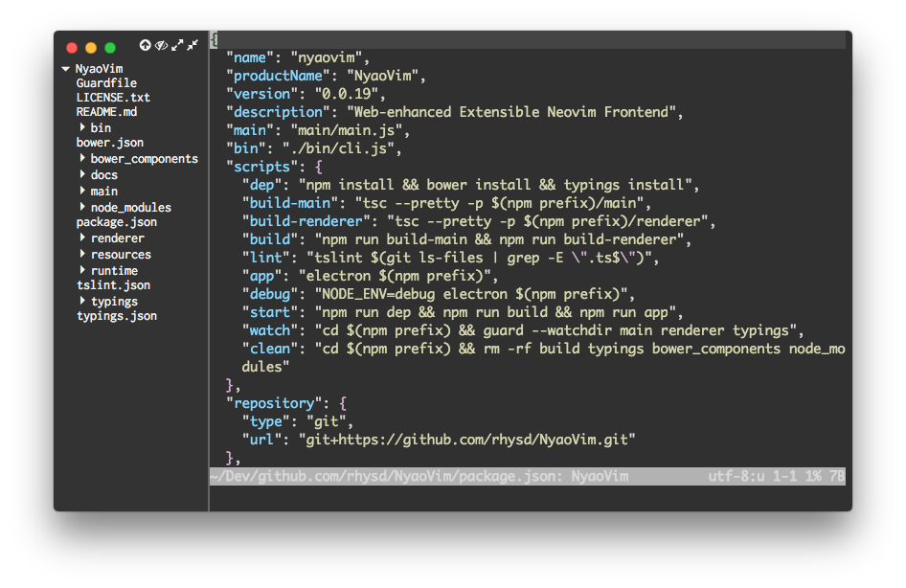This screenshot has height=588, width=906.
Task: Select the node_modules folder label
Action: (130, 208)
